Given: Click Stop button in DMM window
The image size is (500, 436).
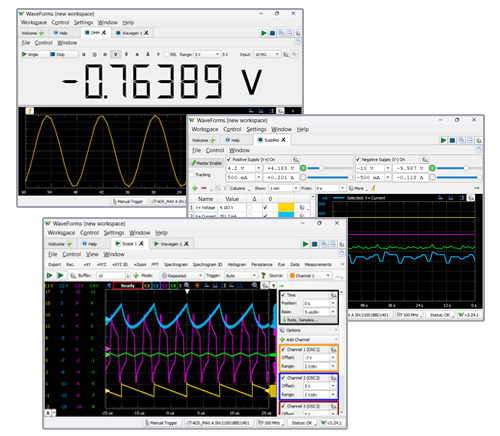Looking at the screenshot, I should tap(63, 54).
